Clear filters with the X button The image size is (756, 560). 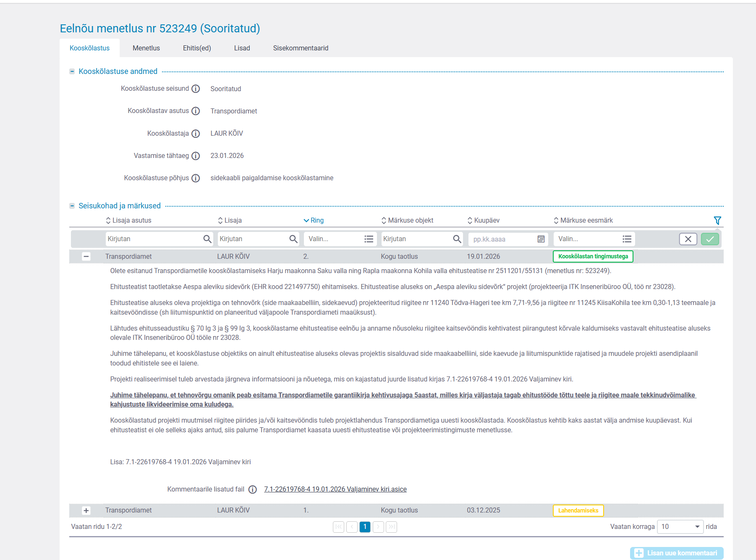[x=688, y=239]
